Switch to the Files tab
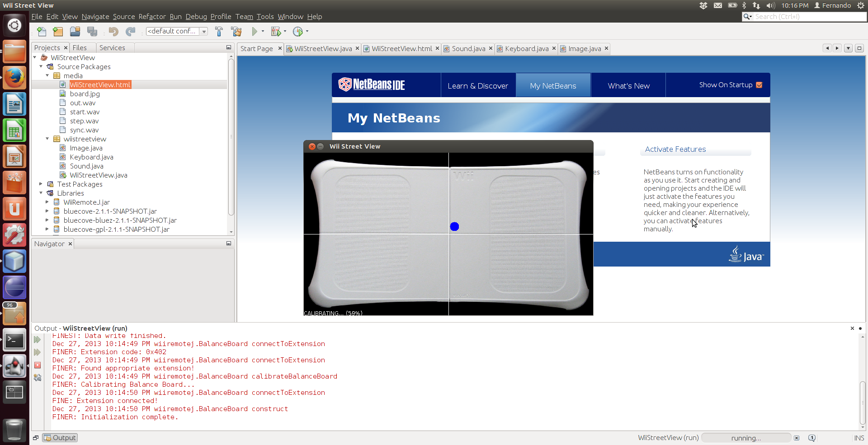This screenshot has height=445, width=868. tap(80, 47)
